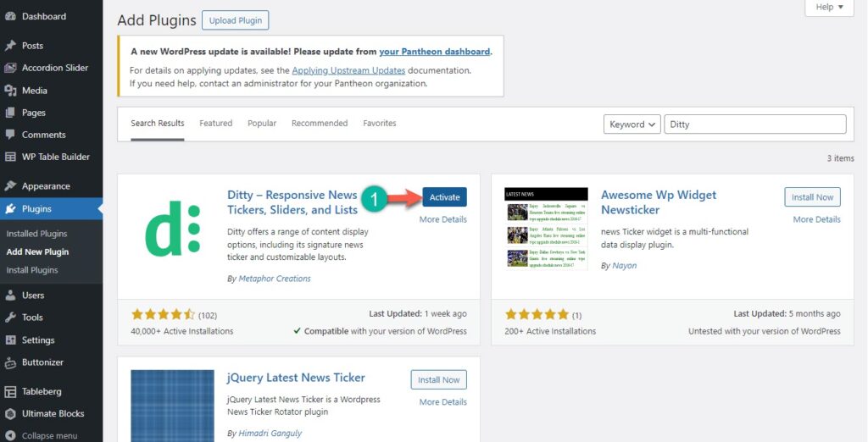This screenshot has width=868, height=442.
Task: Open the Keyword search type dropdown
Action: tap(632, 124)
